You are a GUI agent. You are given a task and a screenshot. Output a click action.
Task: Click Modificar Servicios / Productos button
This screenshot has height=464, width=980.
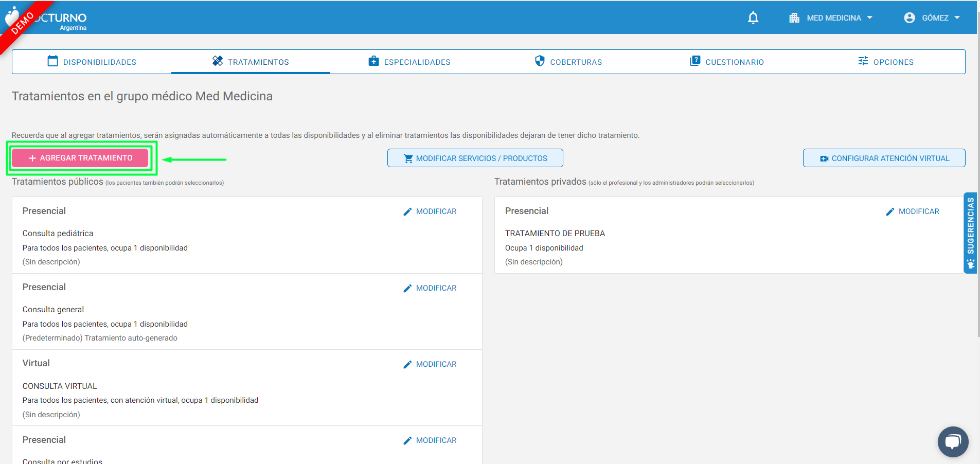(x=475, y=158)
